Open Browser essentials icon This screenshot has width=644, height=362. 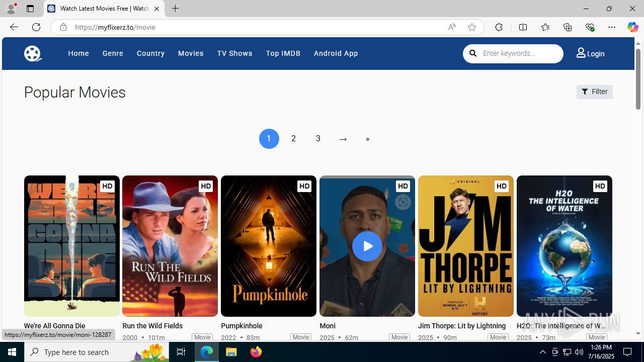590,27
